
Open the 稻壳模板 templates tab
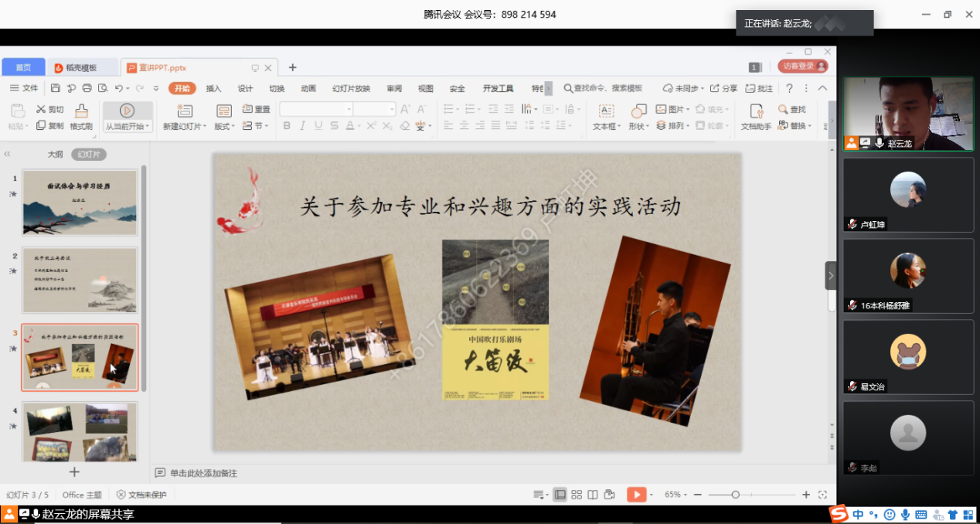point(83,67)
